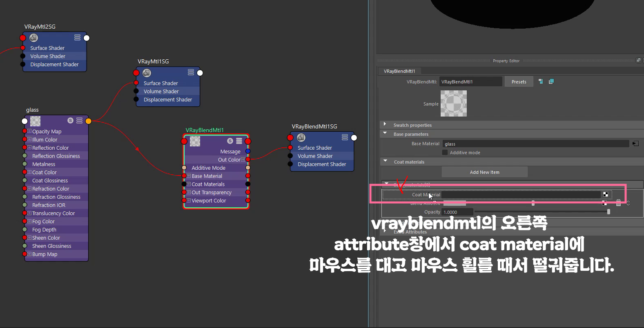The width and height of the screenshot is (644, 328).
Task: Click the VRayMtl2SG shading group icon
Action: point(34,38)
